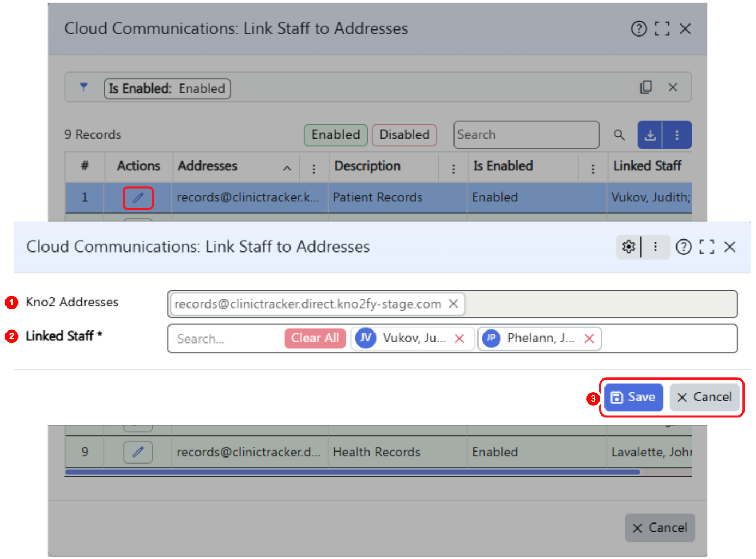Click the Save button

(633, 397)
